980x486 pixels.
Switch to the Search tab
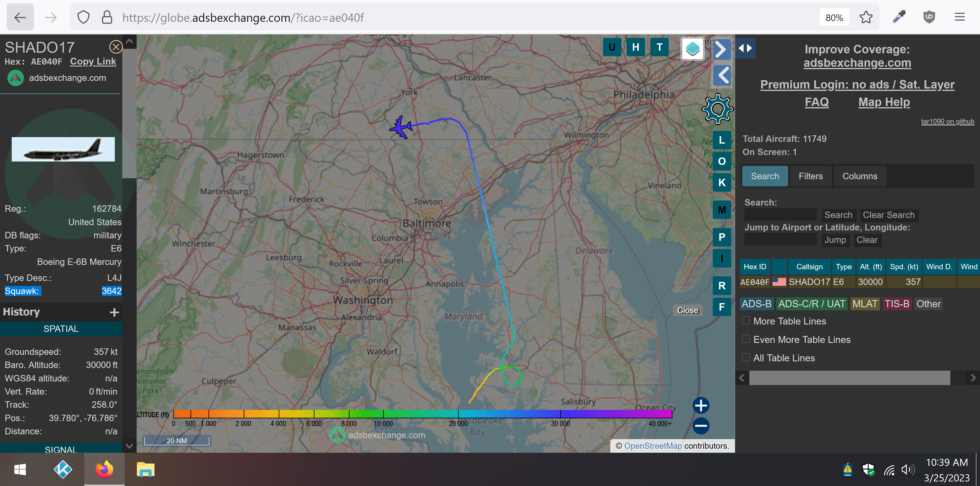(765, 176)
